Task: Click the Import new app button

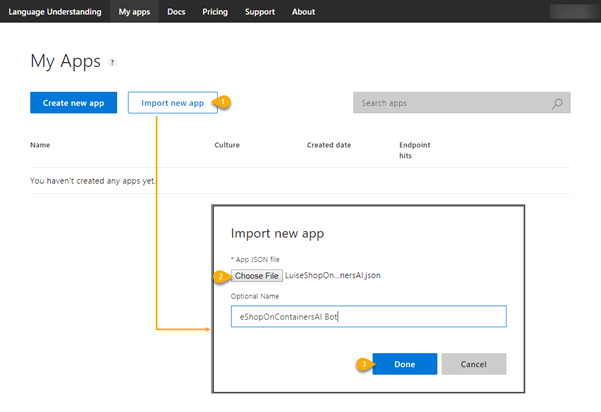Action: [172, 103]
